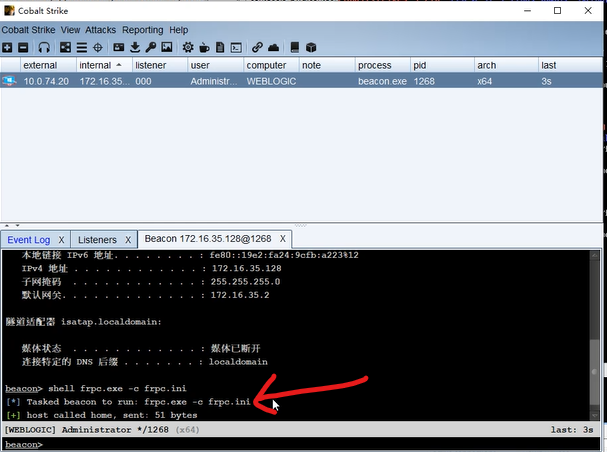Toggle sort arrow on internal column
This screenshot has height=452, width=607.
(x=119, y=65)
